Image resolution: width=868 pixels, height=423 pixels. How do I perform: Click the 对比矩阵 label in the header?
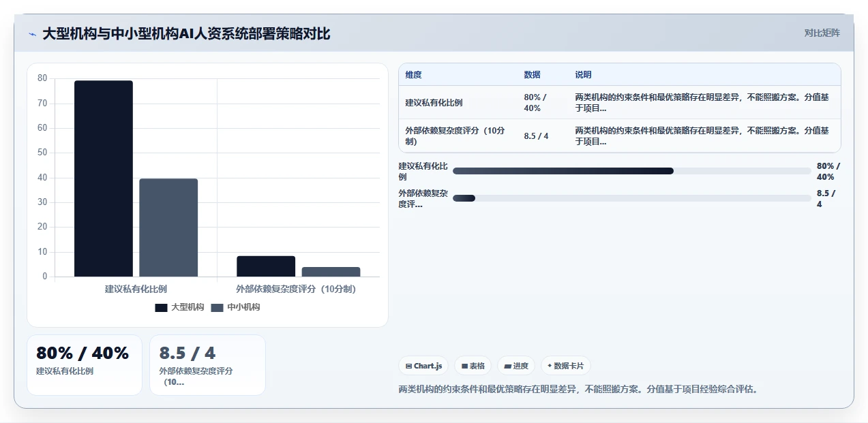point(822,33)
